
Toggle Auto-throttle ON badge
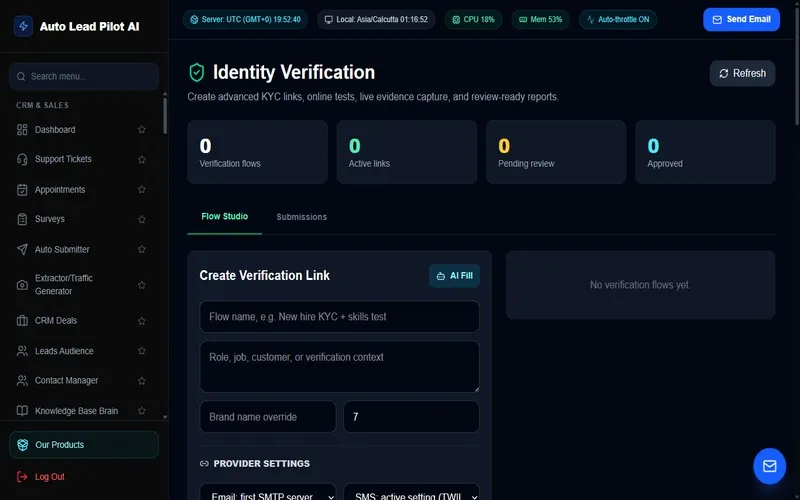[618, 19]
